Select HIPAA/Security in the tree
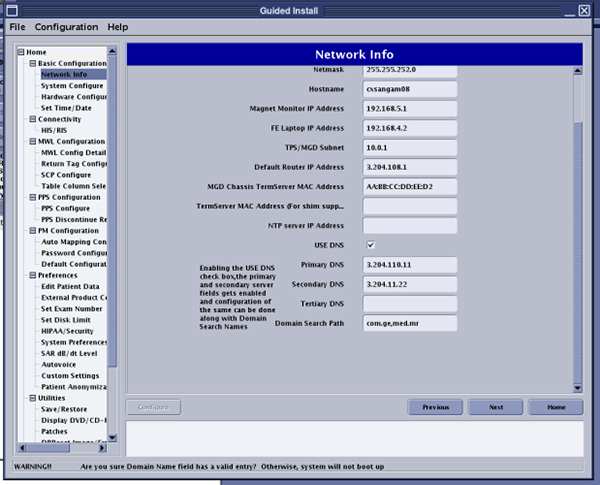The height and width of the screenshot is (485, 600). [67, 331]
